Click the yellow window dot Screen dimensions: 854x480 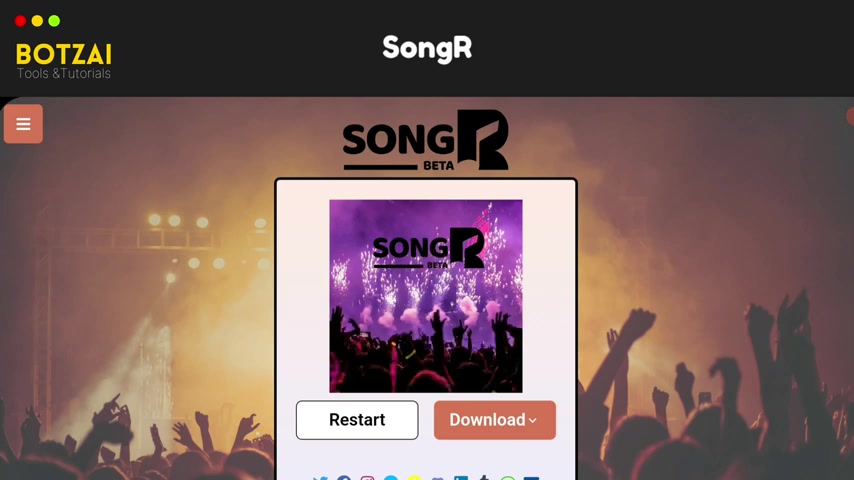tap(37, 21)
